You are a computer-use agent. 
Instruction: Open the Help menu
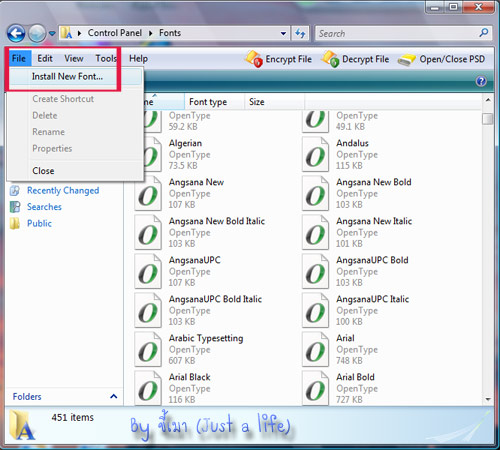click(x=138, y=59)
